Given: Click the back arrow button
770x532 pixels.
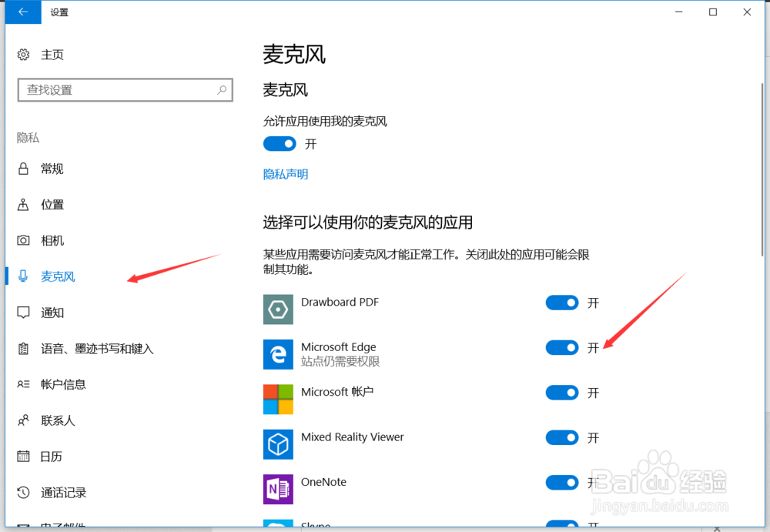Looking at the screenshot, I should (x=23, y=12).
